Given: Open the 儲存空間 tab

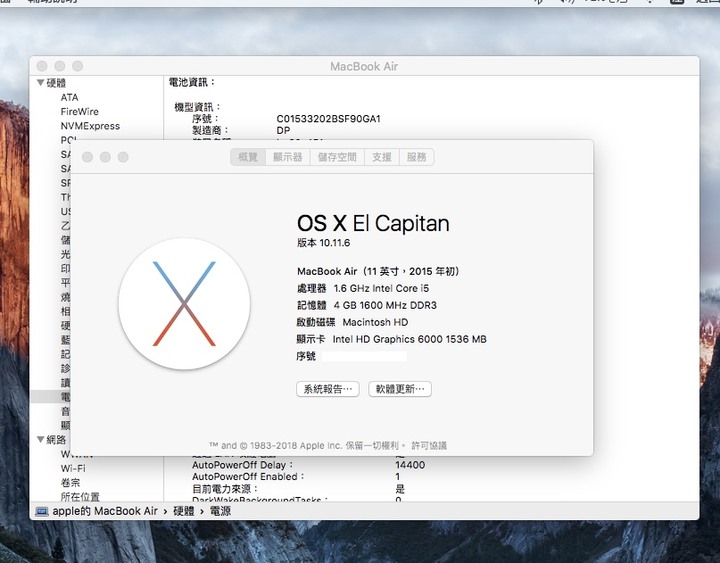Looking at the screenshot, I should [337, 157].
